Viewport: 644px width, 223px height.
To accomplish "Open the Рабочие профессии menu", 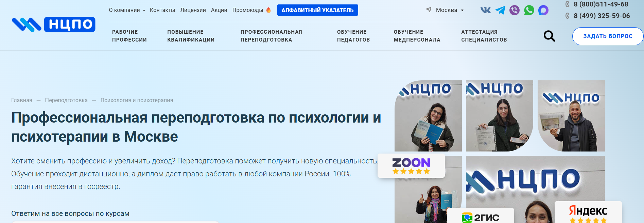I will pyautogui.click(x=129, y=36).
